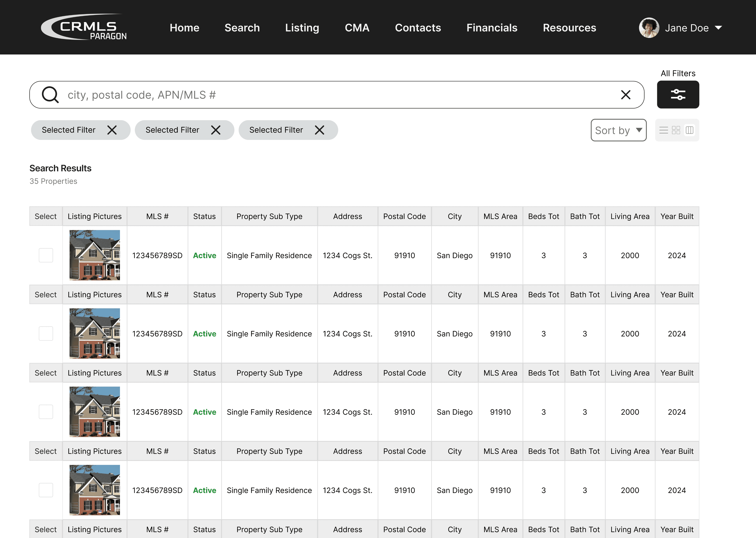Open the Sort by dropdown
756x538 pixels.
coord(618,130)
